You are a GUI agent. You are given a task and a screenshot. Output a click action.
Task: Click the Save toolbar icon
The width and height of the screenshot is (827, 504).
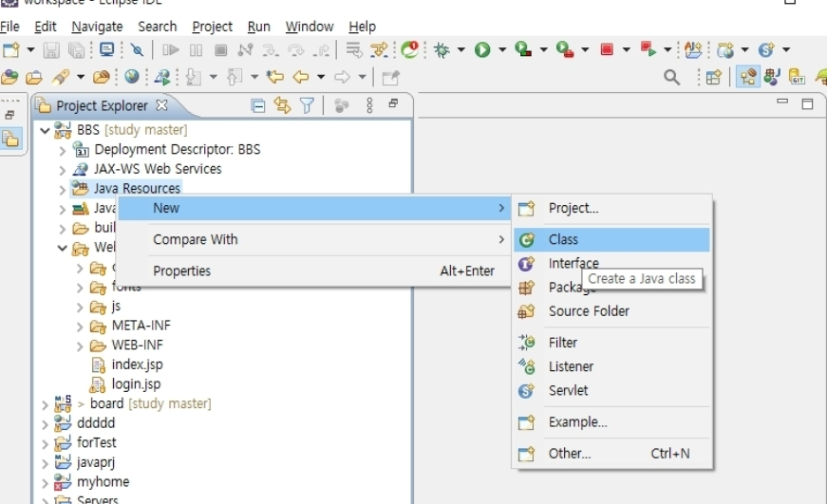(x=51, y=50)
